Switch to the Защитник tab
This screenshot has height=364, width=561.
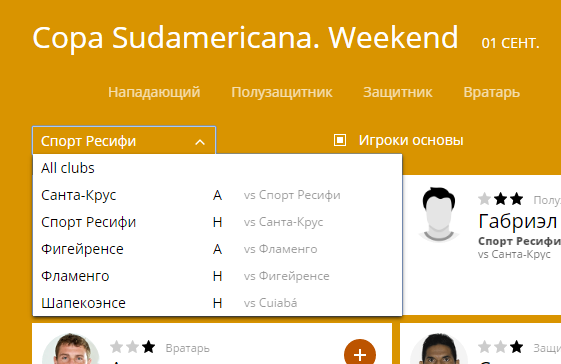(397, 92)
